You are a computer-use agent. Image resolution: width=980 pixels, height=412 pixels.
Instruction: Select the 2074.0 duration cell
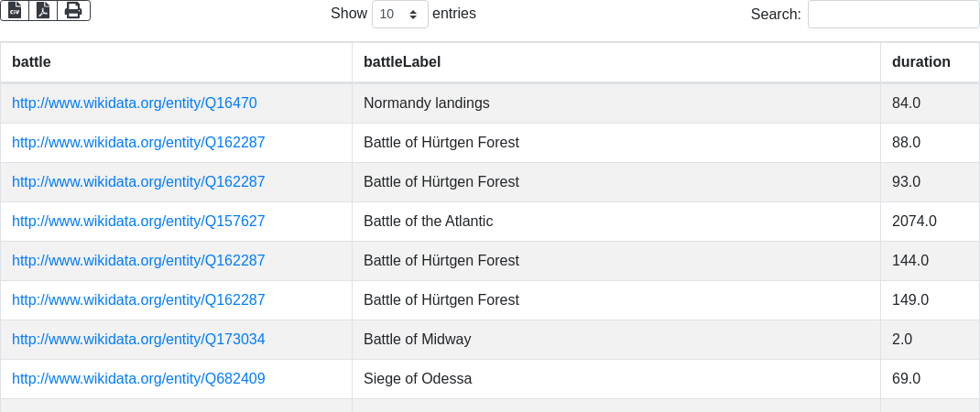pos(914,222)
